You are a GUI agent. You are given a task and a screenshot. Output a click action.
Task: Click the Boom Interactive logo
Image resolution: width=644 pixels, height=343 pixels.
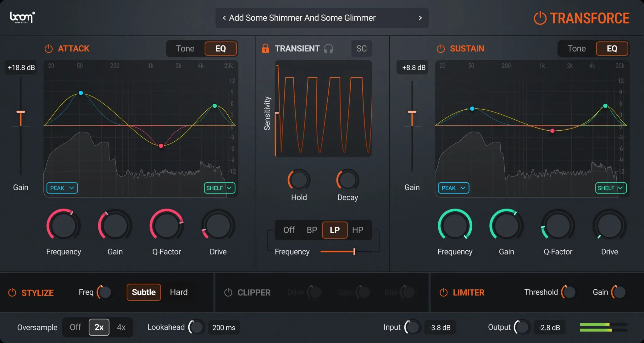(22, 17)
